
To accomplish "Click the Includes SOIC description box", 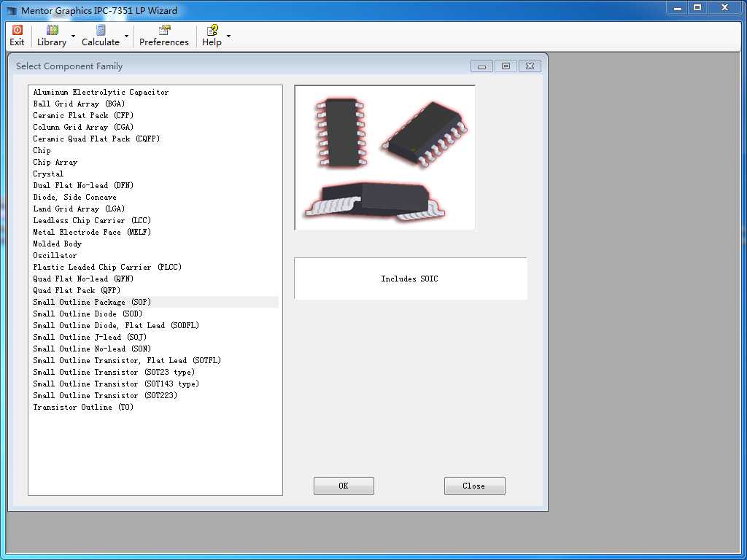I will coord(411,279).
